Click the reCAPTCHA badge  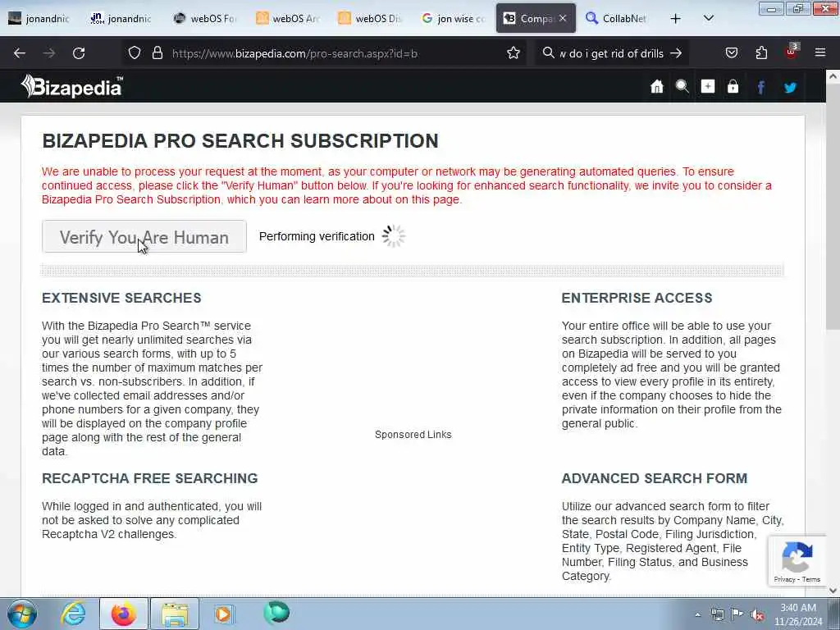(x=797, y=561)
